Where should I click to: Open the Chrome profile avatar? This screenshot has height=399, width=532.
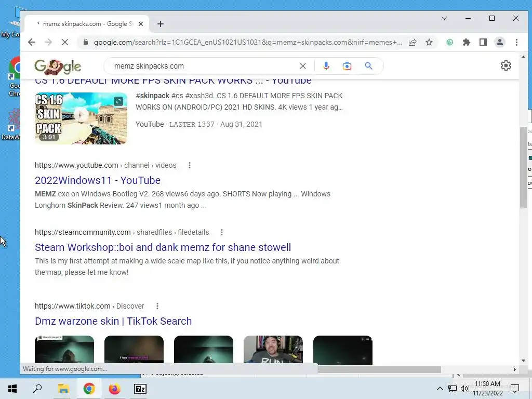coord(500,42)
